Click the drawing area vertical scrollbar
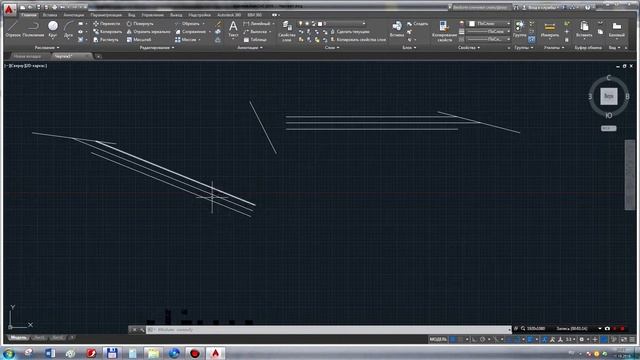640x360 pixels. (629, 175)
